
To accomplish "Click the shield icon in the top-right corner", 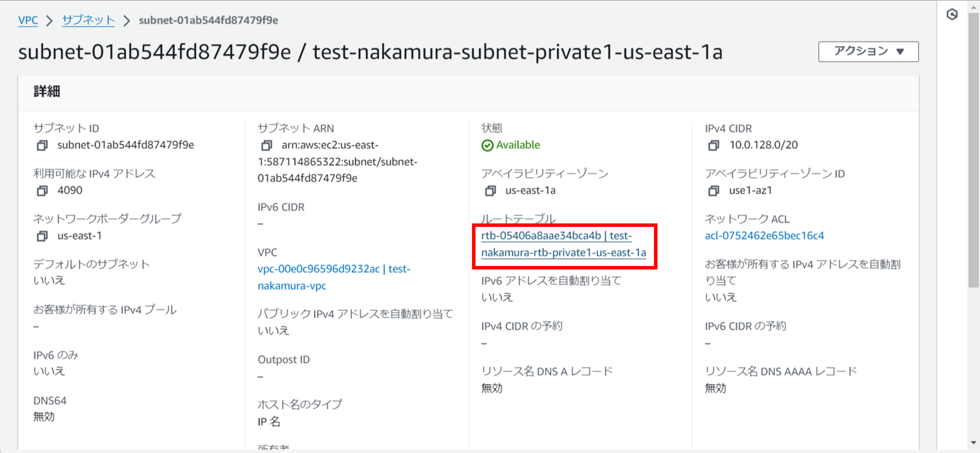I will pyautogui.click(x=953, y=14).
